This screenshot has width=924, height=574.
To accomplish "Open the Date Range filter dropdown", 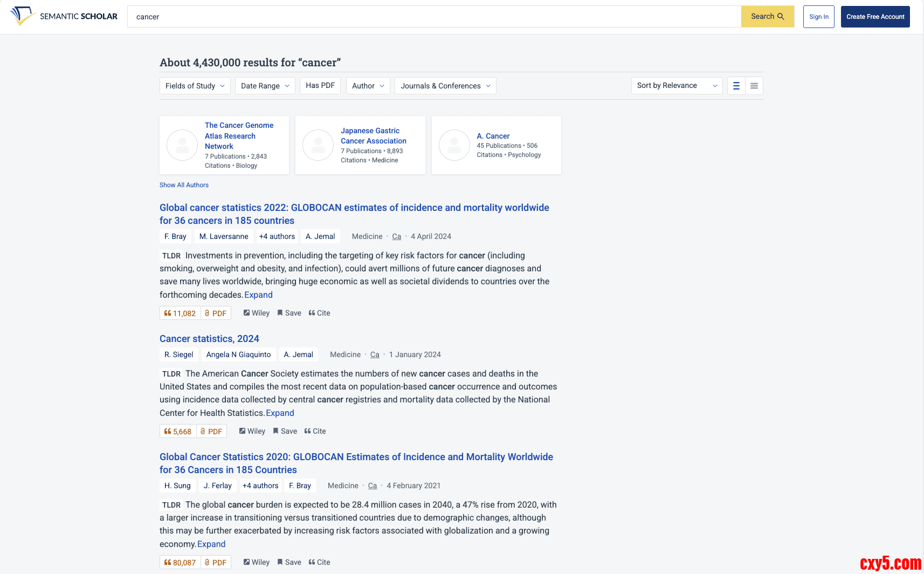I will coord(265,86).
